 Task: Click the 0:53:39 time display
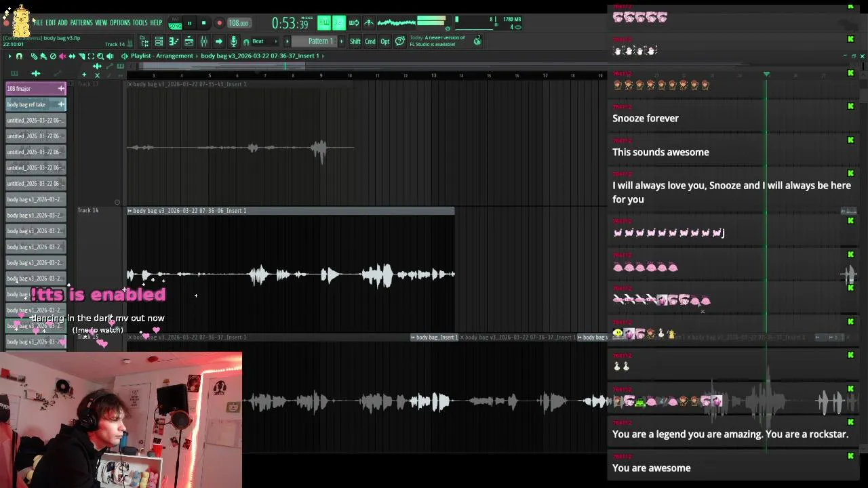click(x=290, y=23)
